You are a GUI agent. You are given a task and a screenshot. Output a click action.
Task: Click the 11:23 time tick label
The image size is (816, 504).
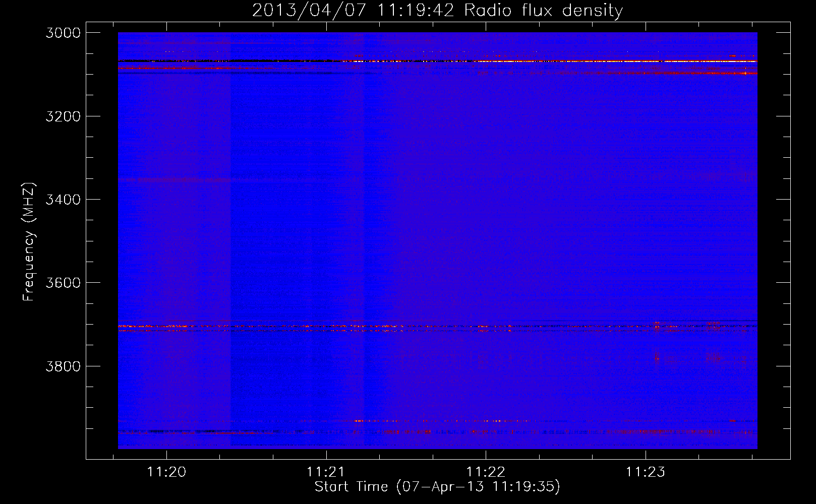(646, 472)
